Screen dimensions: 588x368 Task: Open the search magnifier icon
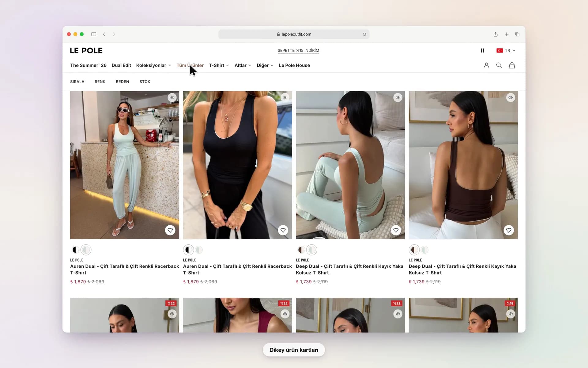tap(499, 65)
